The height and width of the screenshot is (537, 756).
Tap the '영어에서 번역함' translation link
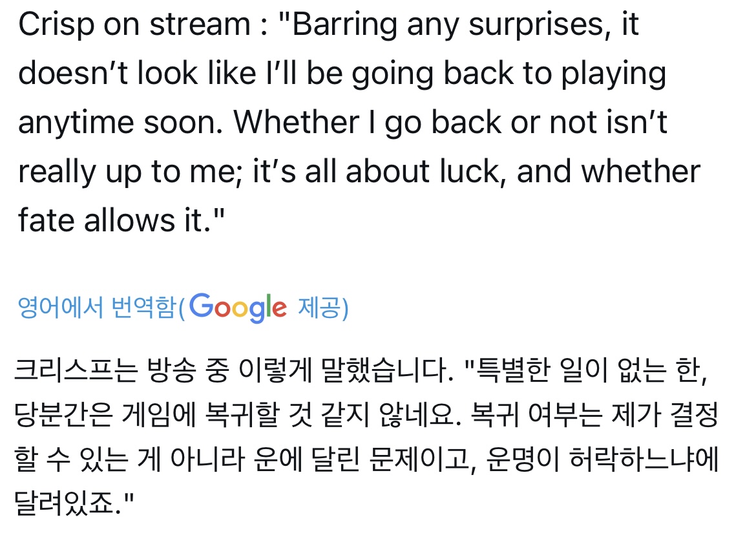pyautogui.click(x=97, y=308)
